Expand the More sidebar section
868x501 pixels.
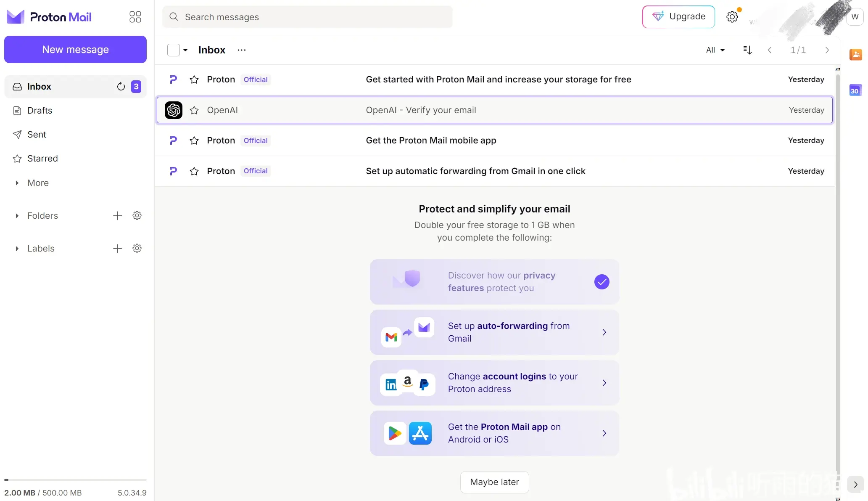coord(38,183)
